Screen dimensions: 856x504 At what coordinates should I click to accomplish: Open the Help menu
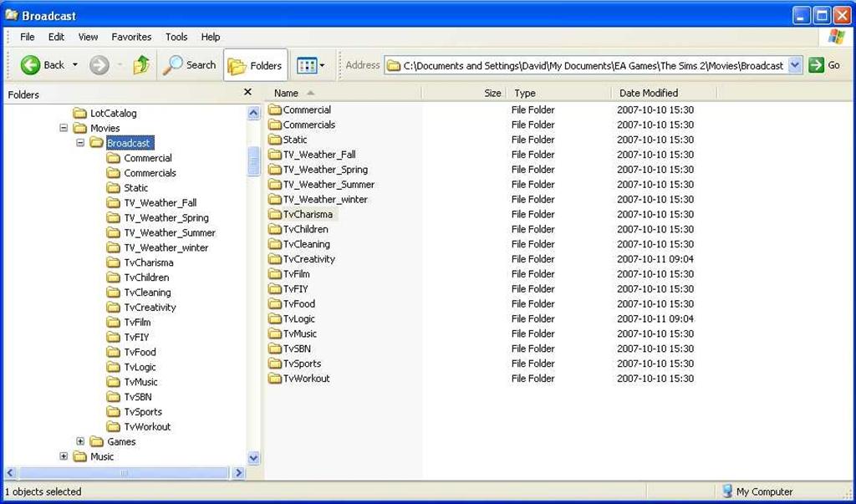point(211,37)
